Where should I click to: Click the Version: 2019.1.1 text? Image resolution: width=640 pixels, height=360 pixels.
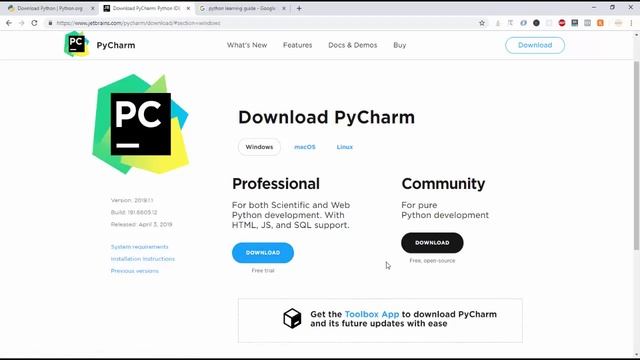(132, 200)
